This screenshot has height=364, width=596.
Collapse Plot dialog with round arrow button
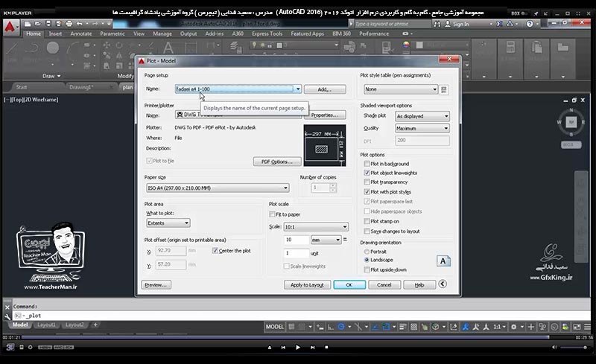click(x=443, y=284)
